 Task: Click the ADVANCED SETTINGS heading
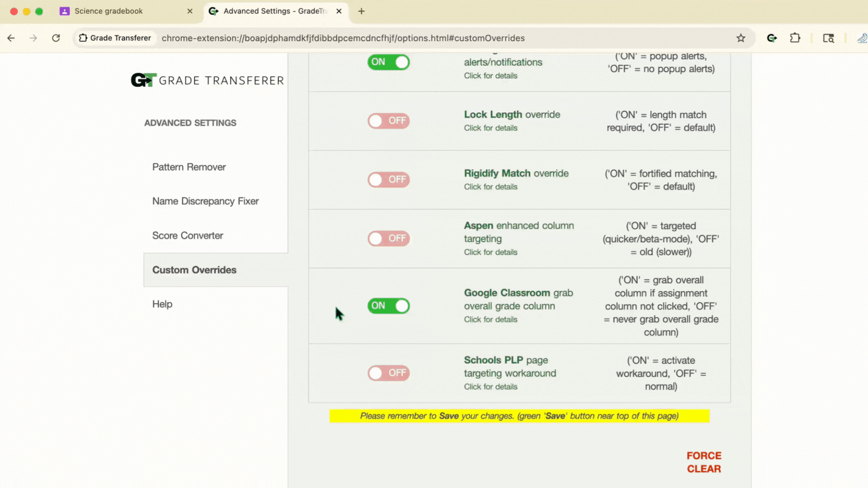click(190, 123)
